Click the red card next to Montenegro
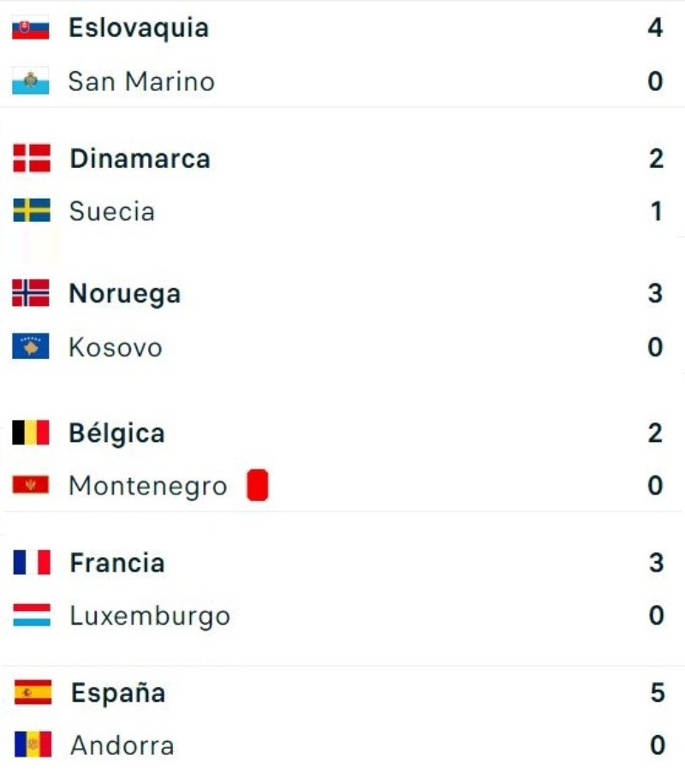This screenshot has height=784, width=685. coord(258,486)
